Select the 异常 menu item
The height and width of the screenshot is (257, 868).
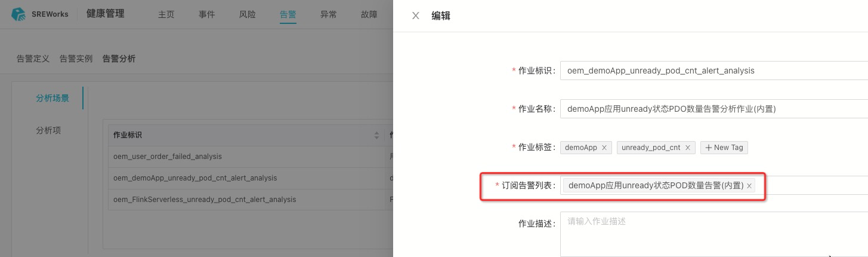328,15
